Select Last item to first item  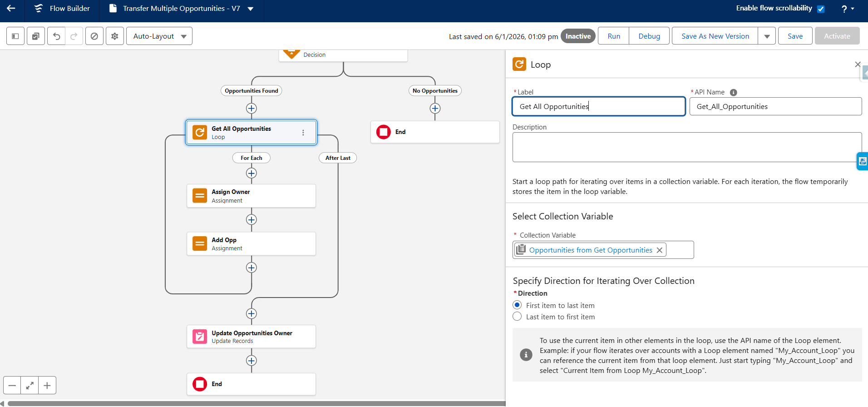pyautogui.click(x=517, y=317)
